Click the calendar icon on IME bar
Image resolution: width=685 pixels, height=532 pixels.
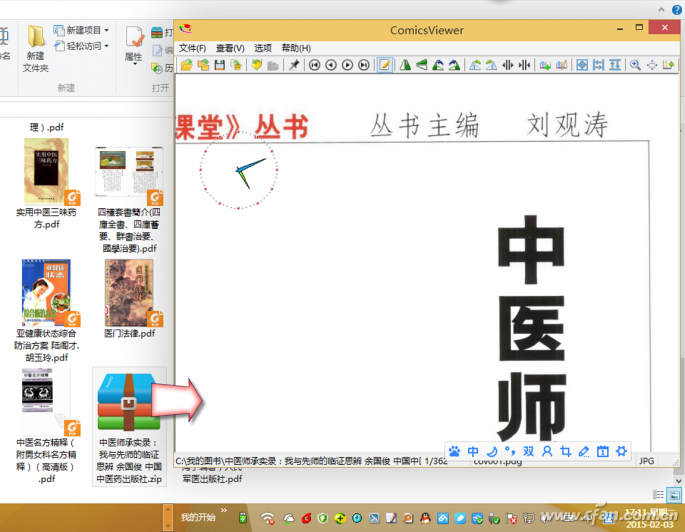603,451
